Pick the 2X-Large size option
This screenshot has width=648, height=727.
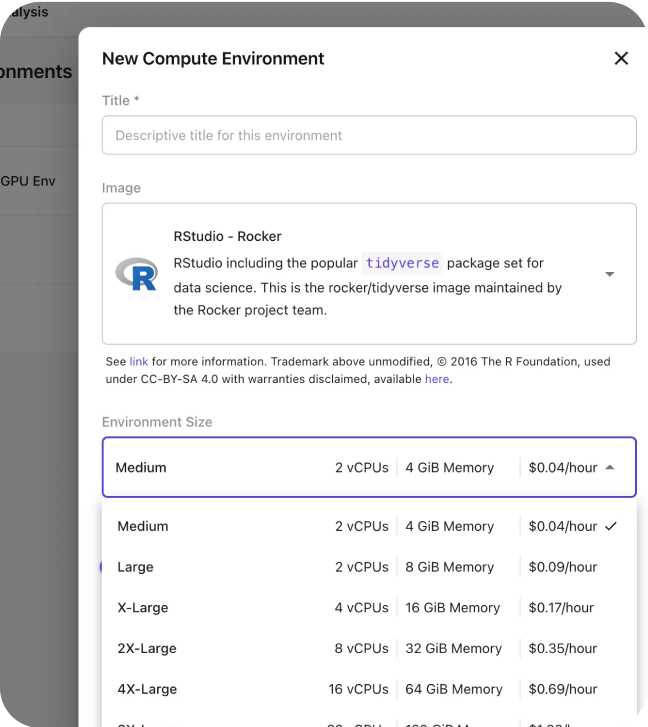click(x=369, y=649)
